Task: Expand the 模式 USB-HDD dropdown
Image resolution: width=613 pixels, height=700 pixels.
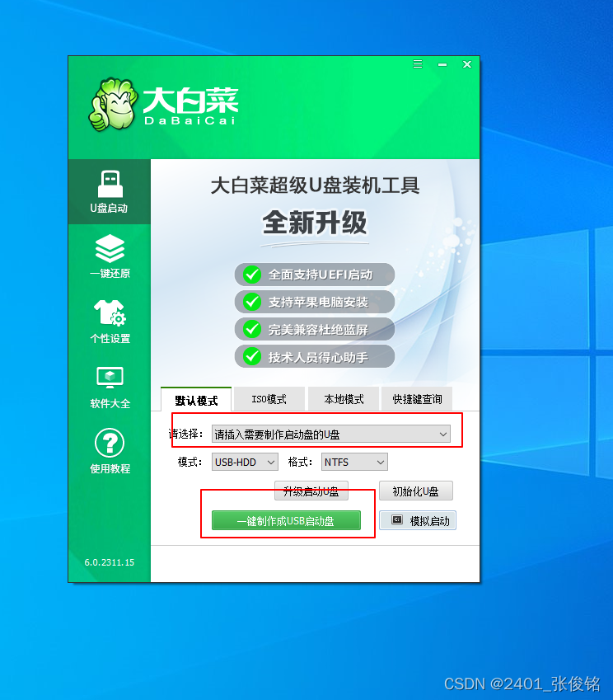Action: 245,462
